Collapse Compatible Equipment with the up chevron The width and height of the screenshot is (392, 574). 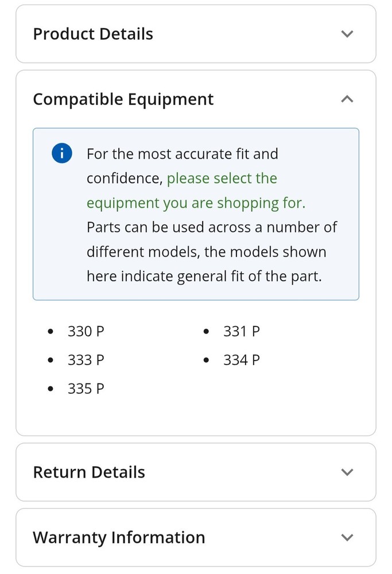[347, 99]
